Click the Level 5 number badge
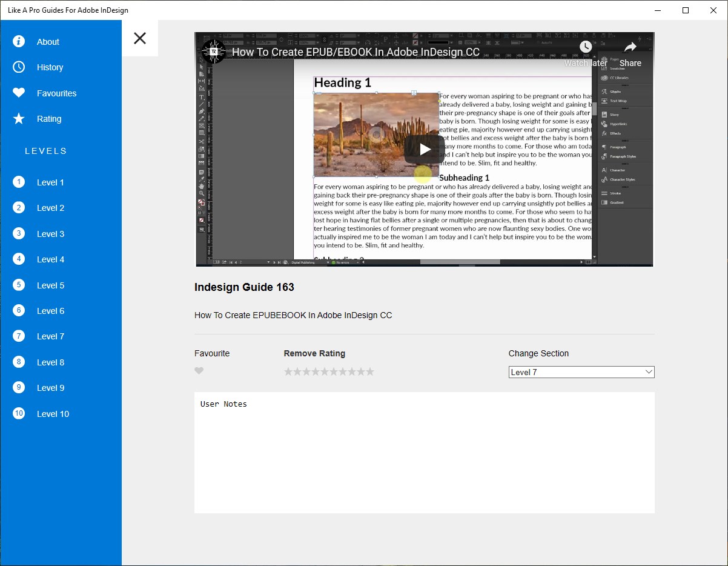 click(19, 285)
